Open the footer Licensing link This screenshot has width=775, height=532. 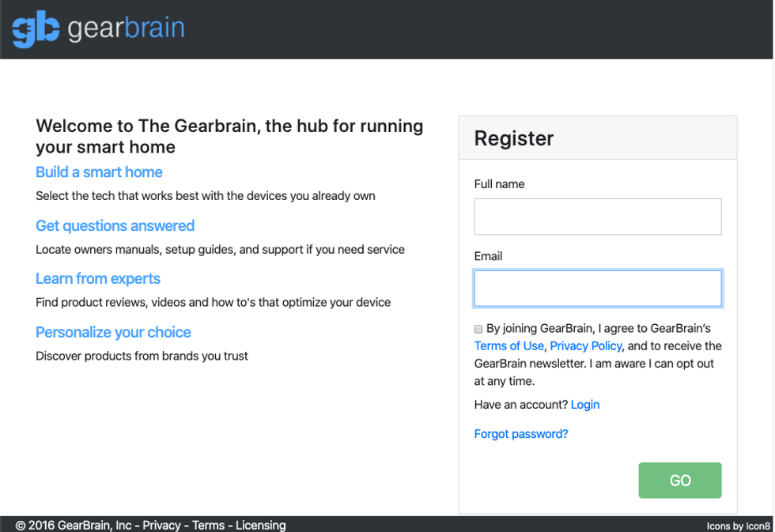pos(261,525)
